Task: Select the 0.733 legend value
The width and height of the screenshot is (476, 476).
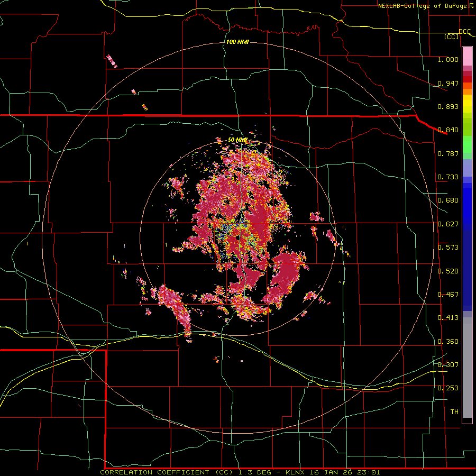Action: click(448, 177)
